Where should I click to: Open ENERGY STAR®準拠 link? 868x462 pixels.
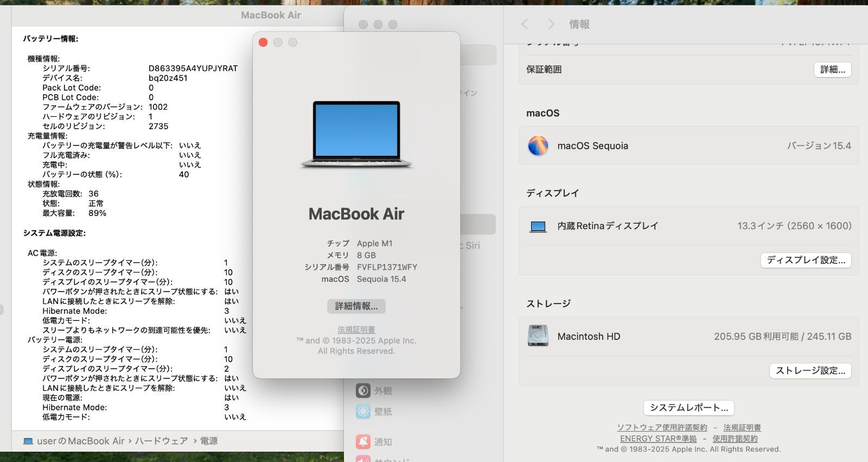(x=659, y=439)
